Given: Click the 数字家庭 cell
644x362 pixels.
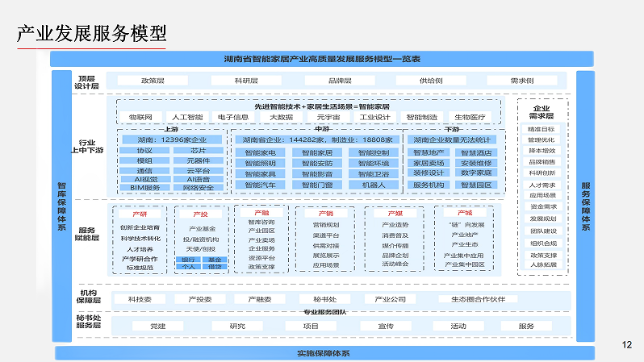Looking at the screenshot, I should [x=476, y=173].
